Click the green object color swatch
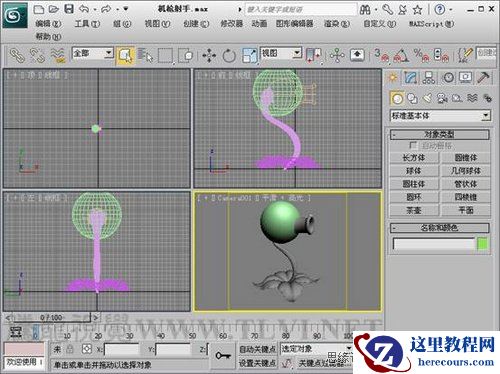The image size is (500, 374). tap(483, 244)
